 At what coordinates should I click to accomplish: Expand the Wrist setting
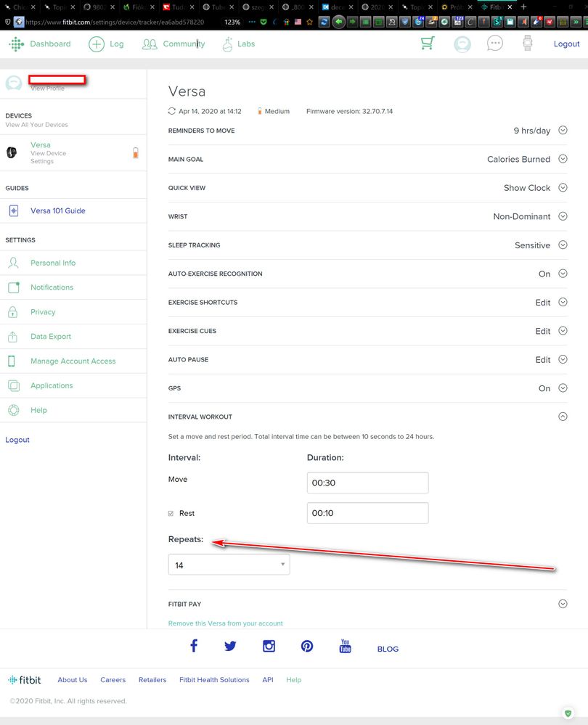point(563,216)
